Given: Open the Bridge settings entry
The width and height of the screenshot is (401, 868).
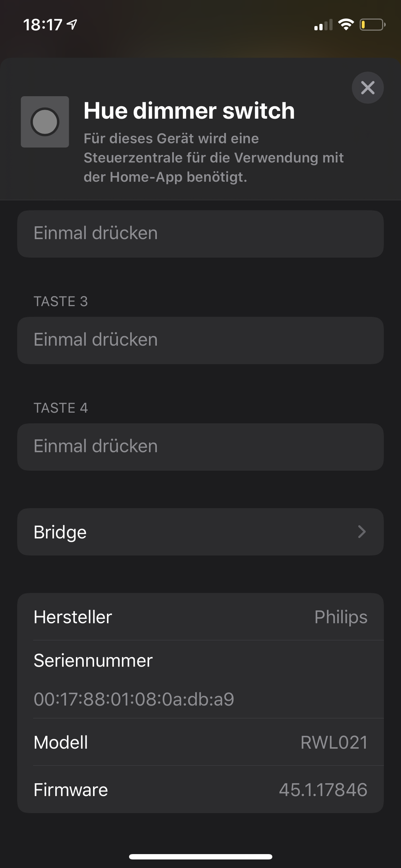Looking at the screenshot, I should click(60, 532).
